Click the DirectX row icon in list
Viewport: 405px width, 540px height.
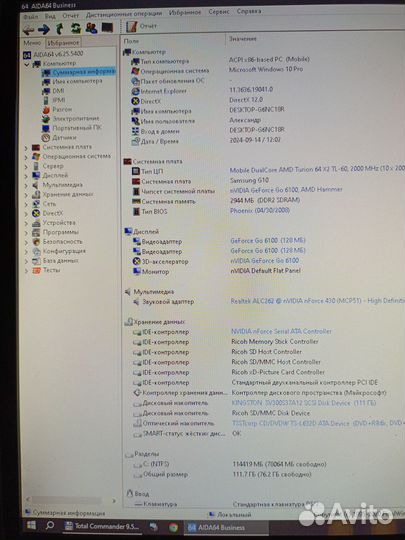point(135,101)
